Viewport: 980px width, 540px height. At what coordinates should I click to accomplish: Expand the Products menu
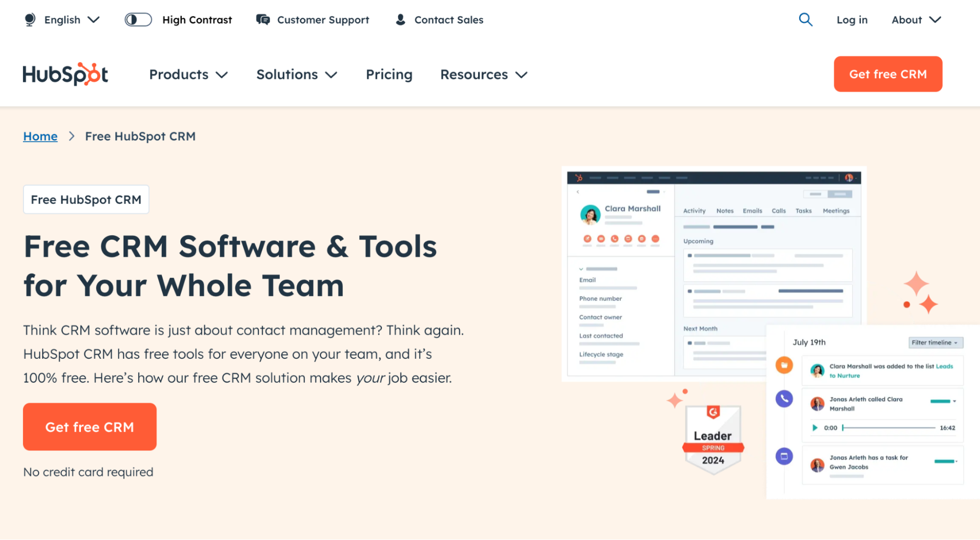pyautogui.click(x=188, y=74)
